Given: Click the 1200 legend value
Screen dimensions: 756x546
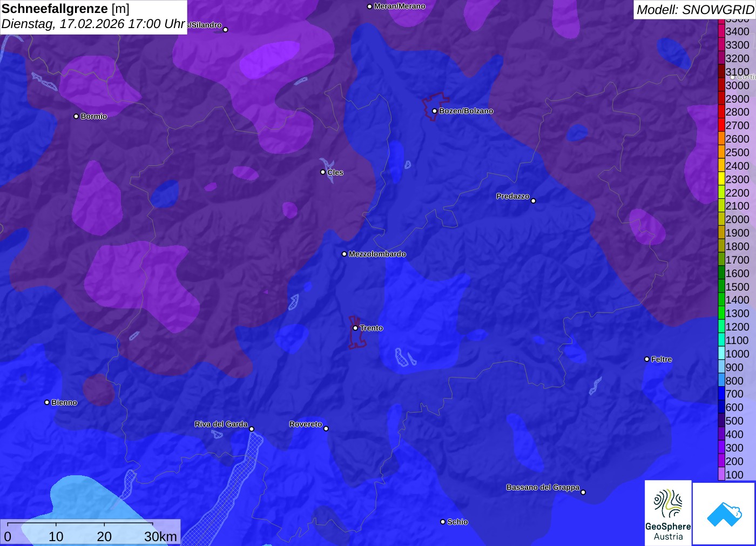Looking at the screenshot, I should click(x=738, y=327).
